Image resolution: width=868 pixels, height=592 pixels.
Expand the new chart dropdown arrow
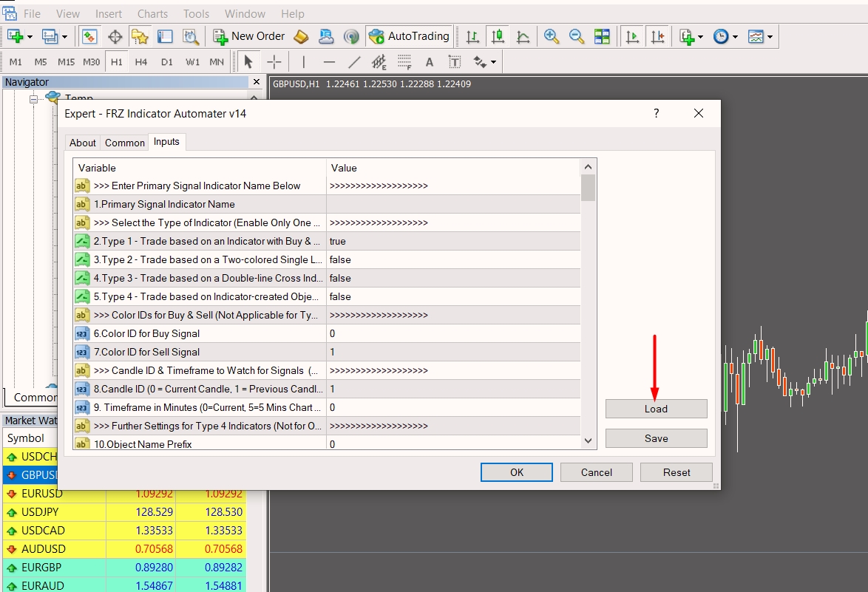click(x=30, y=37)
